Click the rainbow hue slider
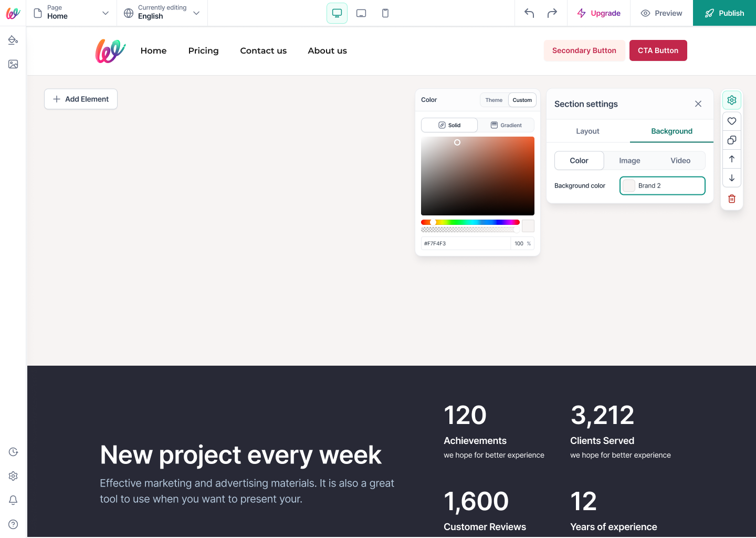The height and width of the screenshot is (538, 756). click(470, 222)
